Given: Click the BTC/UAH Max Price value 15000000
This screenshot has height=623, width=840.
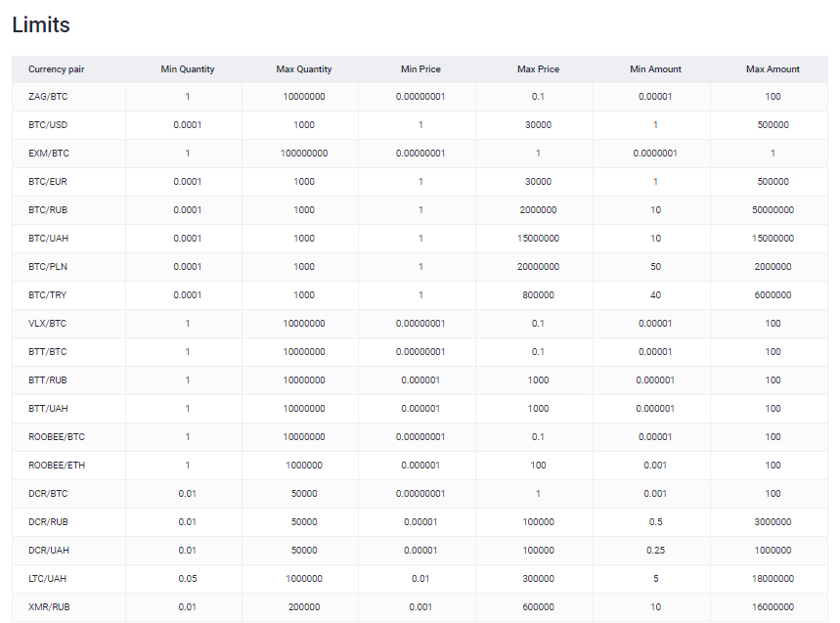Looking at the screenshot, I should click(x=538, y=239).
